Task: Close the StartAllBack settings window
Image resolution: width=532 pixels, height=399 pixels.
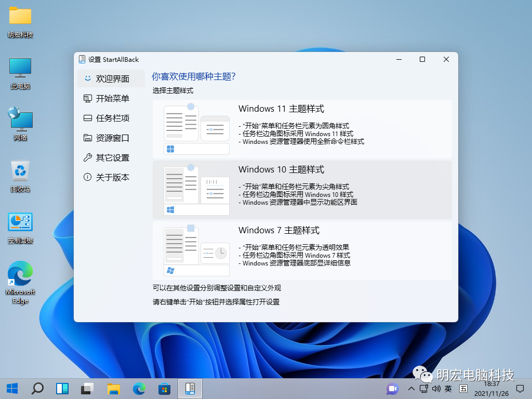Action: pyautogui.click(x=446, y=59)
